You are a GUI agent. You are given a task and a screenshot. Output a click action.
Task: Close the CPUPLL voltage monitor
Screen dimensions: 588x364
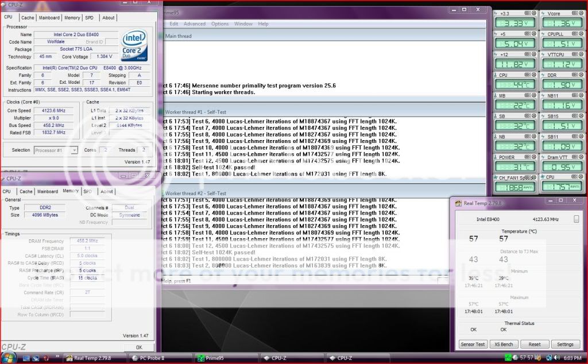pos(581,33)
